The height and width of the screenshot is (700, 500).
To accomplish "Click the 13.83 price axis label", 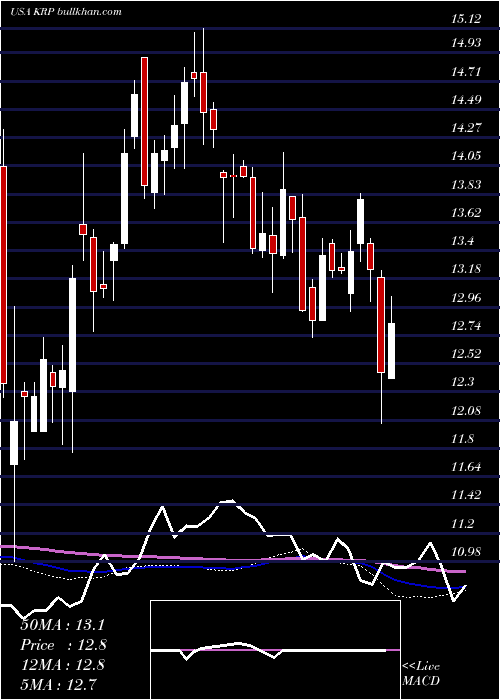I will tap(466, 184).
